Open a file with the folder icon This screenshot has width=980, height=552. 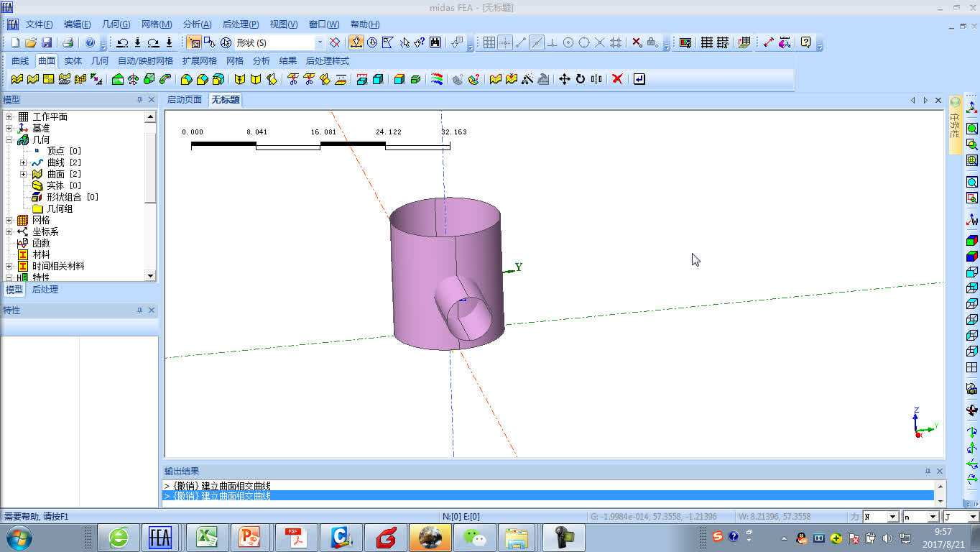31,43
